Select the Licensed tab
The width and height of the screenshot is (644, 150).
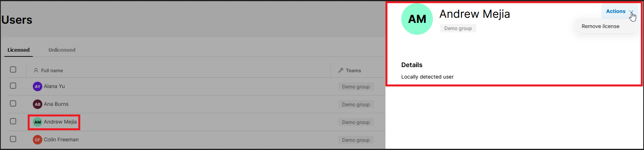click(x=19, y=50)
